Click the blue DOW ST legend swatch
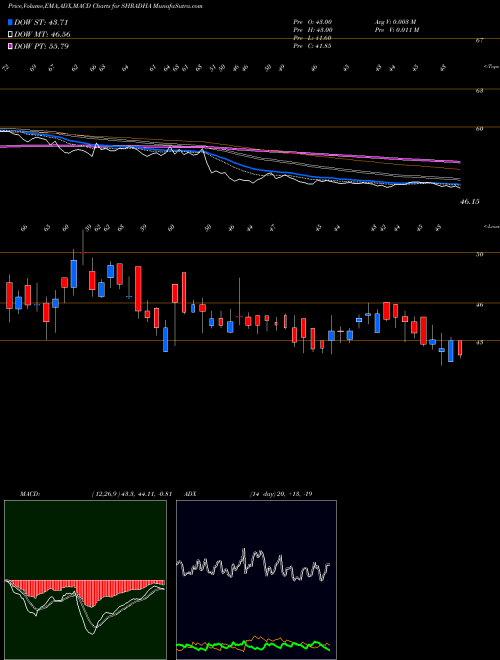The image size is (500, 660). point(11,23)
